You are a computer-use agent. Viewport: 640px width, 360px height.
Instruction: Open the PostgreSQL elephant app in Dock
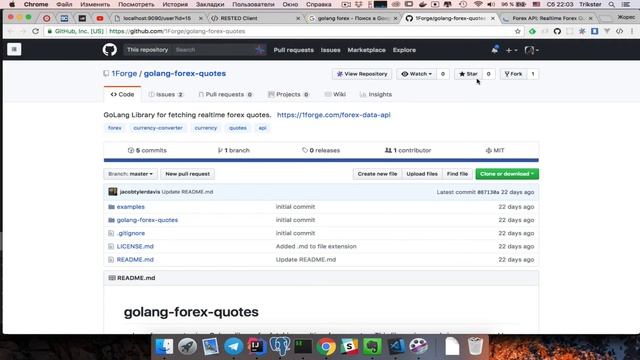(280, 347)
